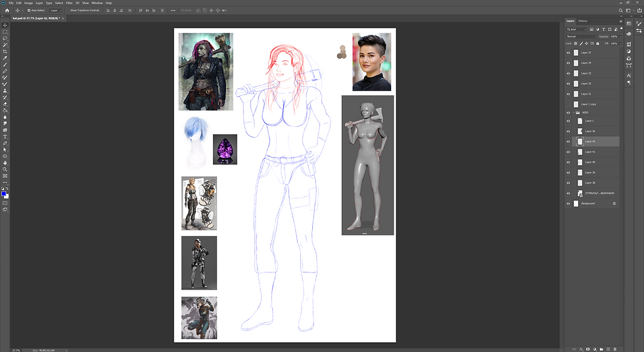
Task: Enable Show Transform Controls checkbox
Action: pyautogui.click(x=68, y=11)
